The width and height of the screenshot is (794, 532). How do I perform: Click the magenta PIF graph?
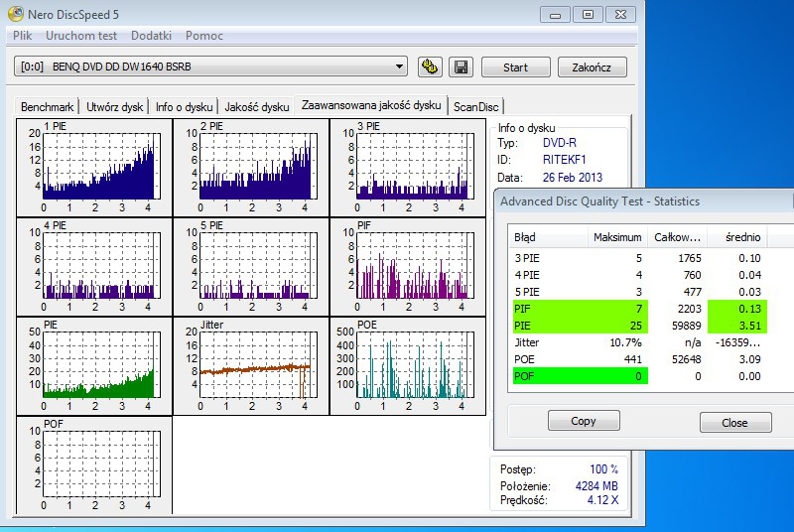coord(408,267)
